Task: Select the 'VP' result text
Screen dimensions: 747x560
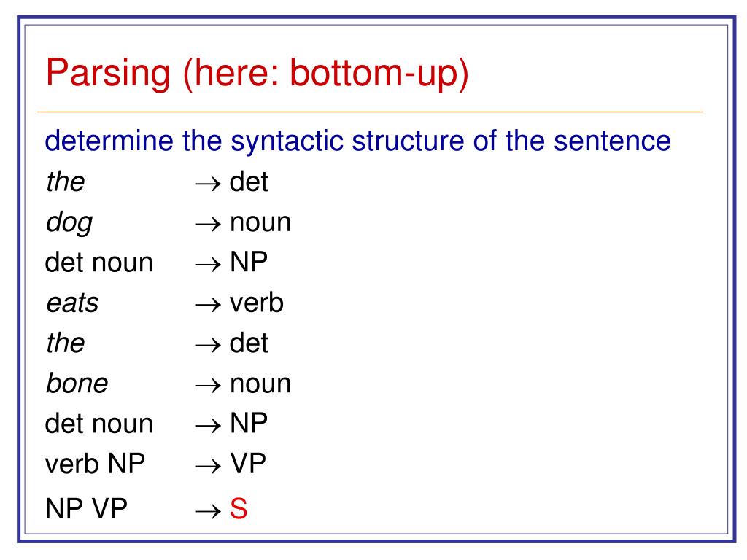Action: coord(248,463)
